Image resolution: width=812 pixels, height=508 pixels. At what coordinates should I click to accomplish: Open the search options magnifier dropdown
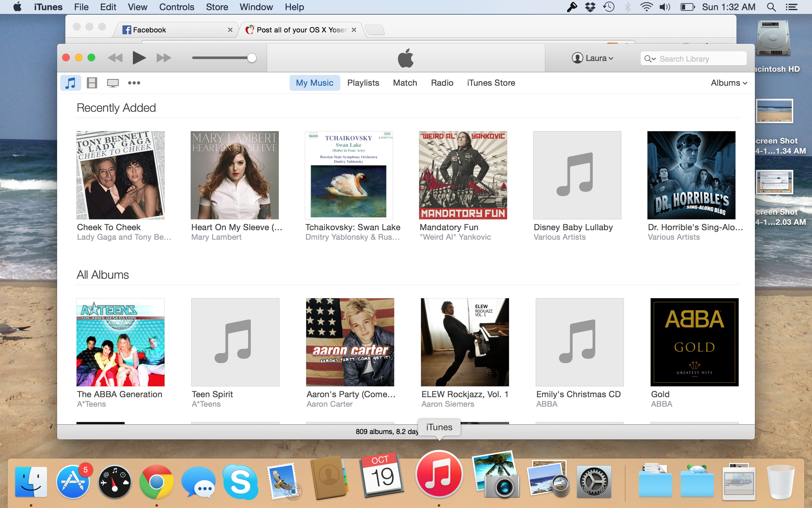pos(650,59)
